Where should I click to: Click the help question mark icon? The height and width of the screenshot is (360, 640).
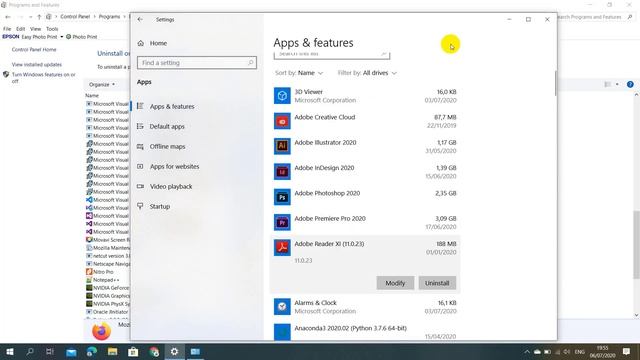pyautogui.click(x=630, y=84)
